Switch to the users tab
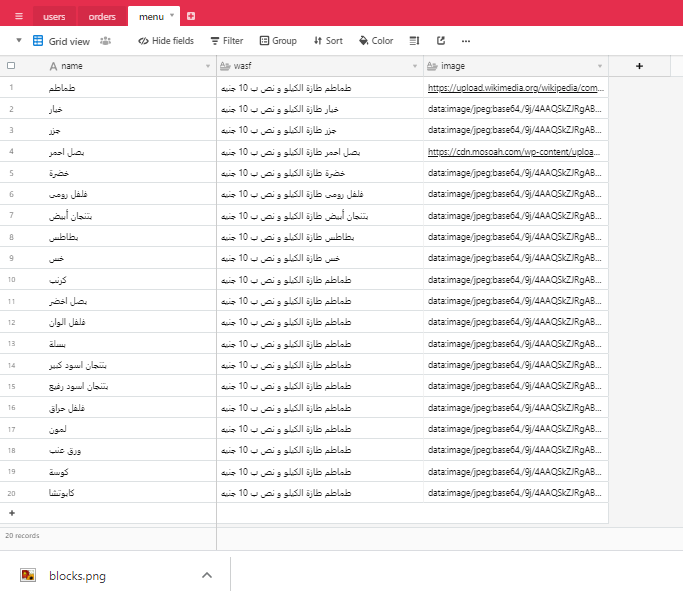The image size is (683, 591). coord(54,17)
